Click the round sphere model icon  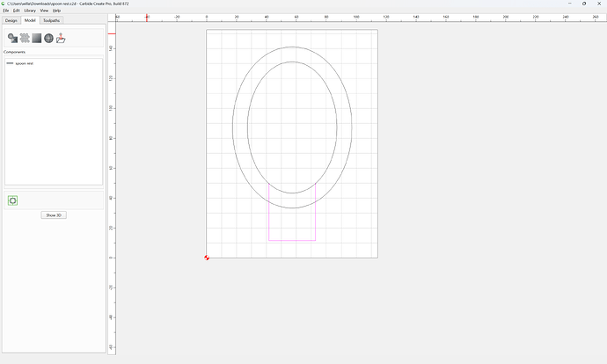(x=48, y=38)
